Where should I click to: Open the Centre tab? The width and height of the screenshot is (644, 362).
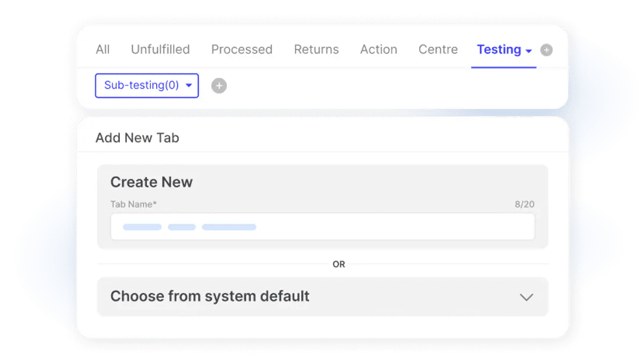(438, 49)
